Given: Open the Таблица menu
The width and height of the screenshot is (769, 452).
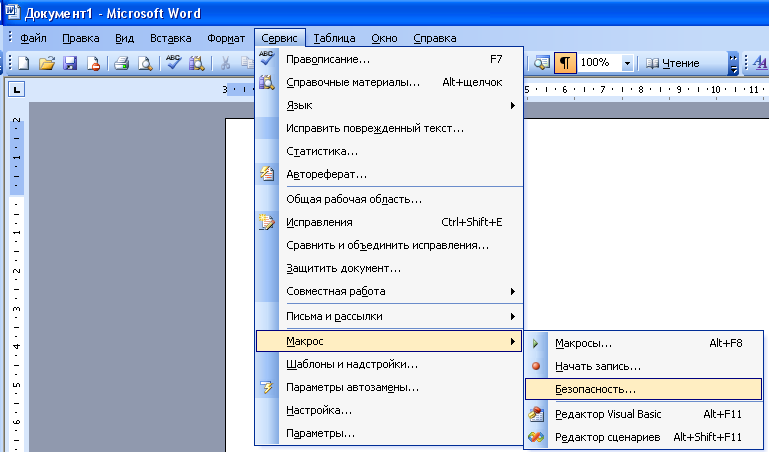Looking at the screenshot, I should (334, 38).
